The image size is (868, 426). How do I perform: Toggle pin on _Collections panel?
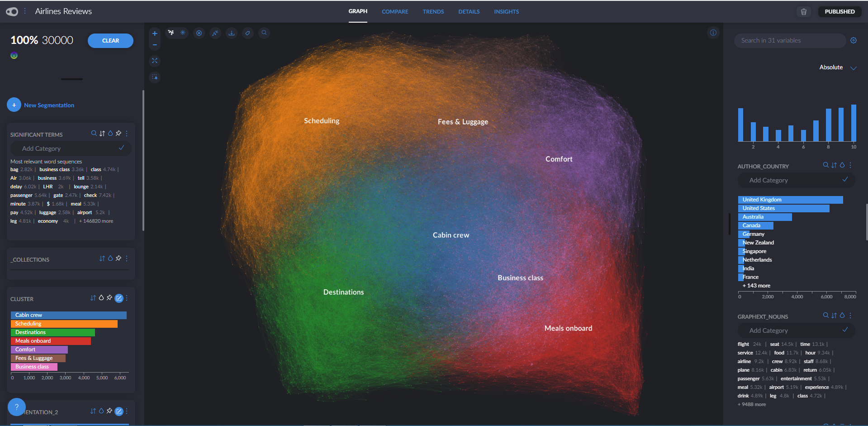point(119,258)
